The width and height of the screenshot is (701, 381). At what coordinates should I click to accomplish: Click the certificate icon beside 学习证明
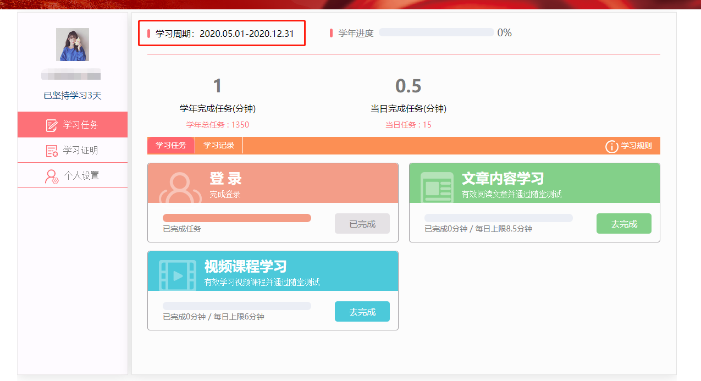click(x=51, y=151)
